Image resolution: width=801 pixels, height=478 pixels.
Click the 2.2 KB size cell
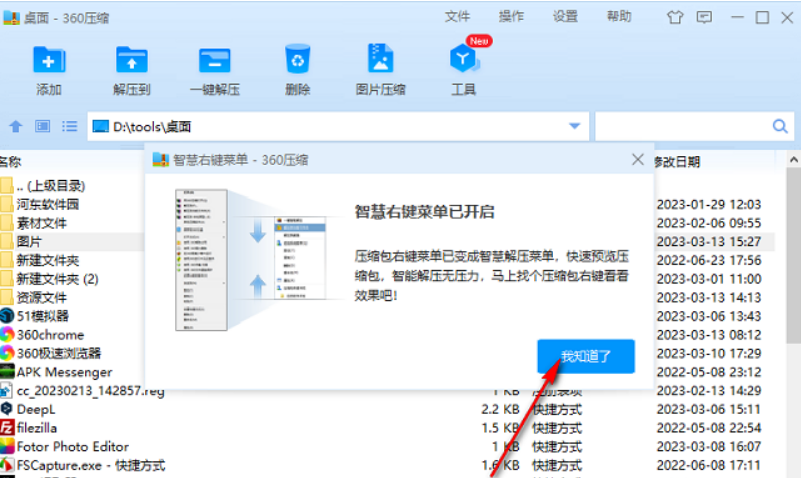pos(500,409)
